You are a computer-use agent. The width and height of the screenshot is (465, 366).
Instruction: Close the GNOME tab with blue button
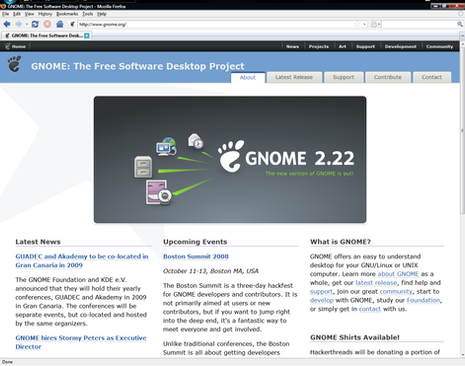[87, 36]
